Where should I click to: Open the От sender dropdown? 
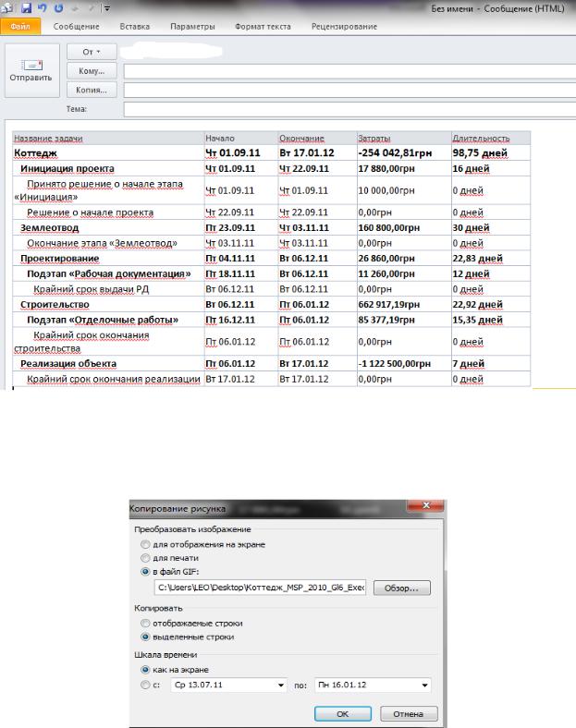point(92,52)
